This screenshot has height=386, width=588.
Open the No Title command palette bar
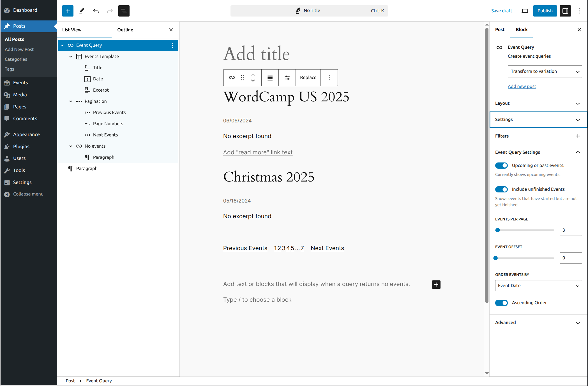309,11
